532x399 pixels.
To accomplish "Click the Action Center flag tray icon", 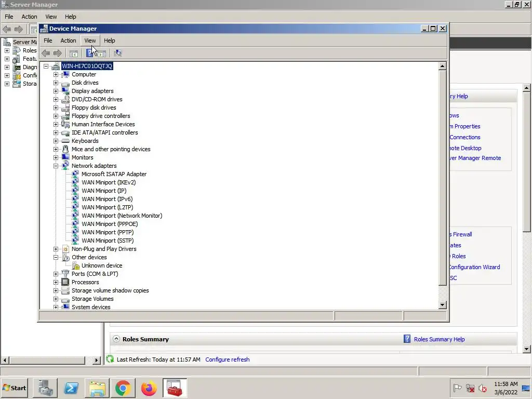I will pyautogui.click(x=457, y=388).
